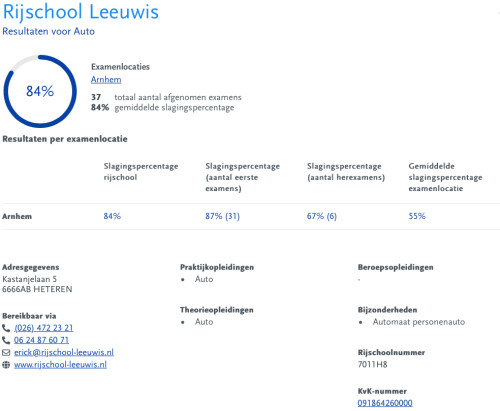Select the 87% (31) first exams value
This screenshot has width=500, height=411.
click(x=222, y=216)
